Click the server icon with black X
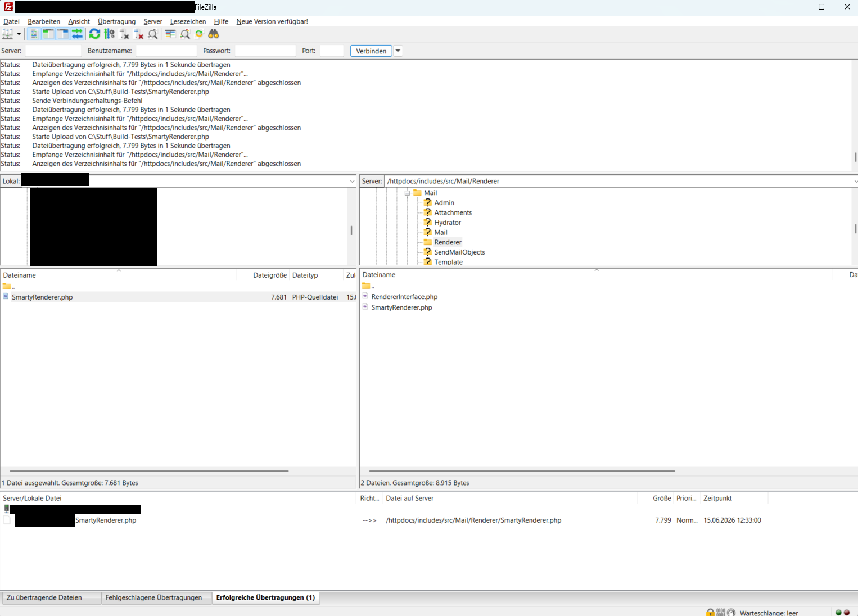This screenshot has width=858, height=616. point(124,34)
